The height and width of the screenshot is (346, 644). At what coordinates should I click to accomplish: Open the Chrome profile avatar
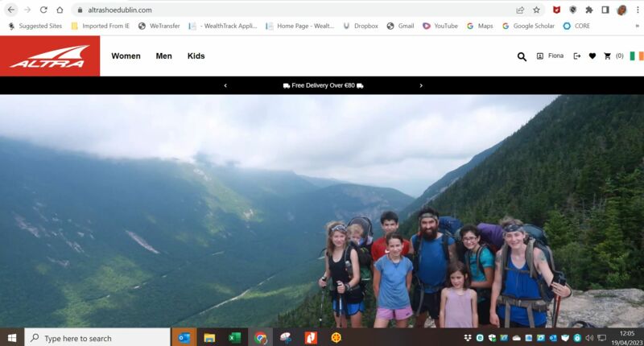[621, 10]
